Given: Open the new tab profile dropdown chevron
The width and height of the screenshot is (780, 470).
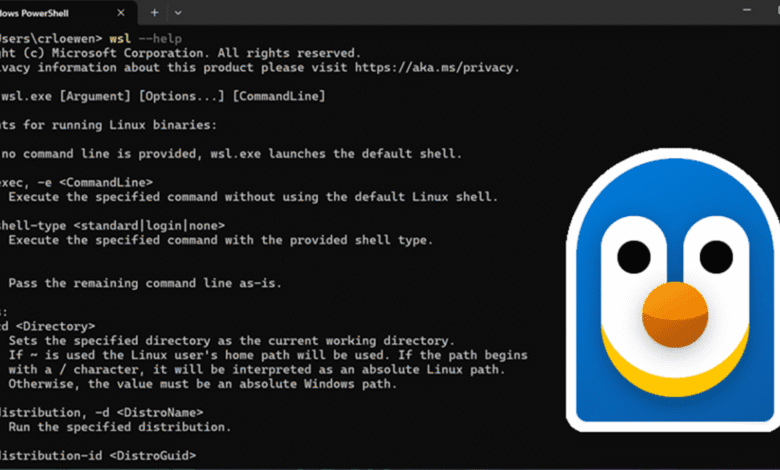Looking at the screenshot, I should [x=178, y=13].
